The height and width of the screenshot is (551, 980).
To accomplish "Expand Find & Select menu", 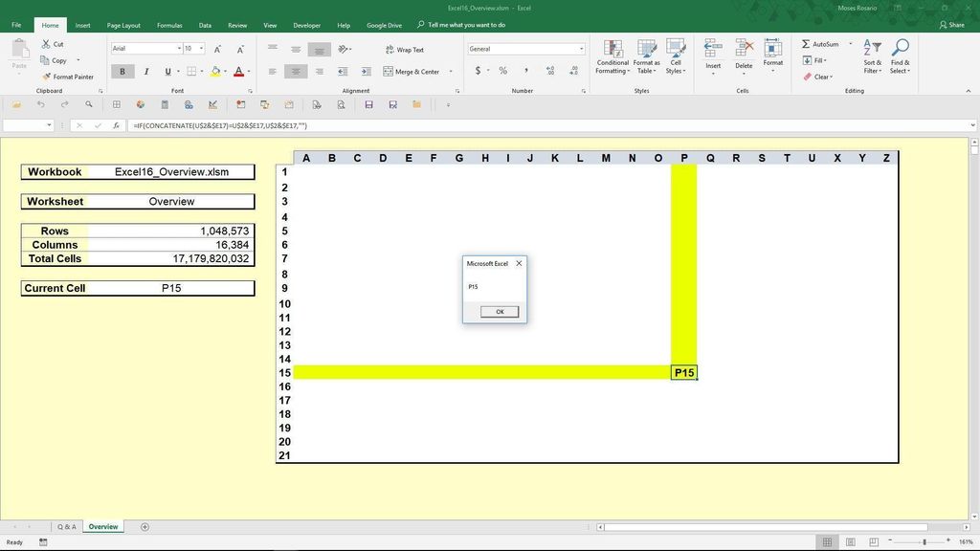I will point(900,57).
